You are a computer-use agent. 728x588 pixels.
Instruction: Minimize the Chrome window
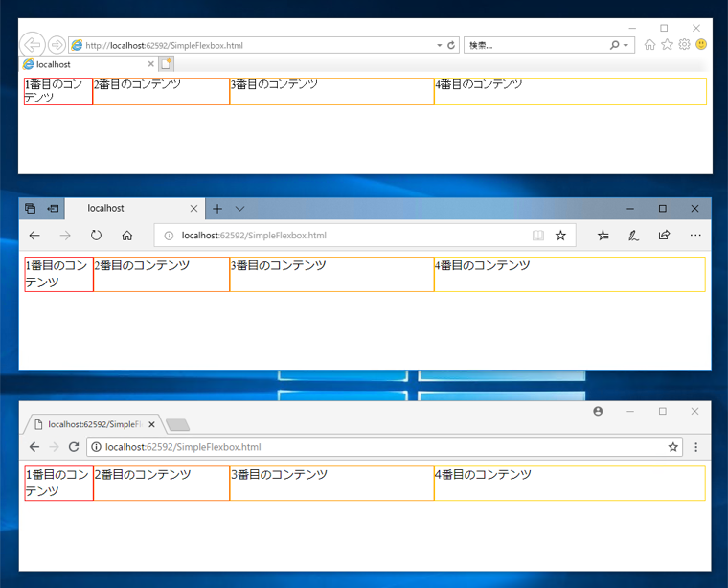pos(630,411)
